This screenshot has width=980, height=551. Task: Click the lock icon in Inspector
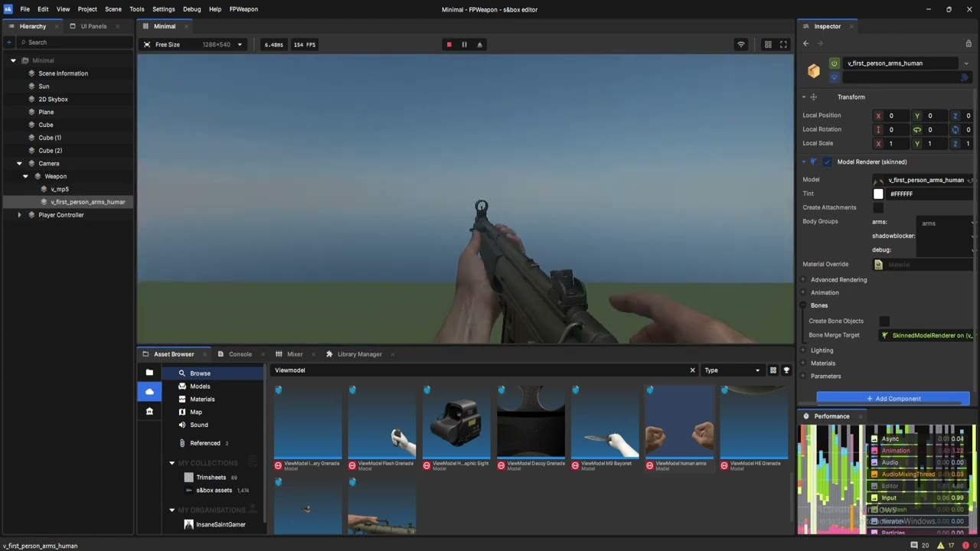coord(969,44)
